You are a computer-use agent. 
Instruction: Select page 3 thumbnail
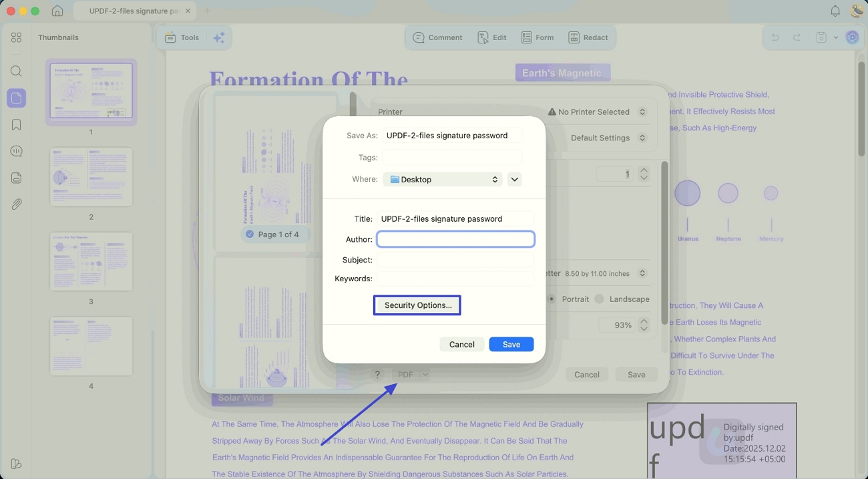(x=91, y=261)
